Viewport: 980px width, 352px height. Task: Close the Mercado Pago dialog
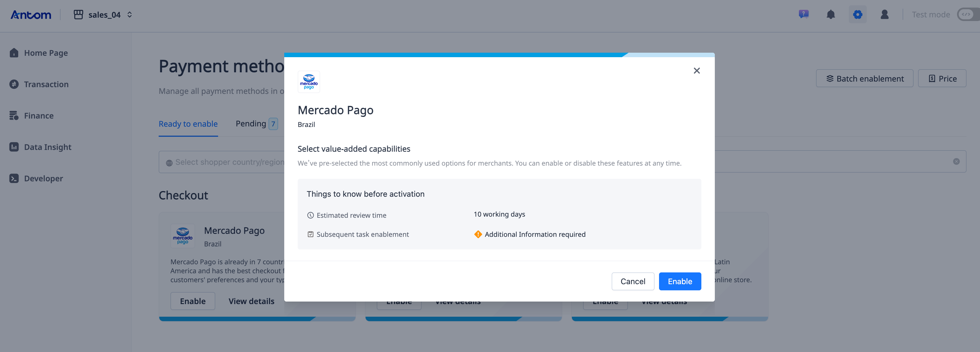tap(696, 71)
